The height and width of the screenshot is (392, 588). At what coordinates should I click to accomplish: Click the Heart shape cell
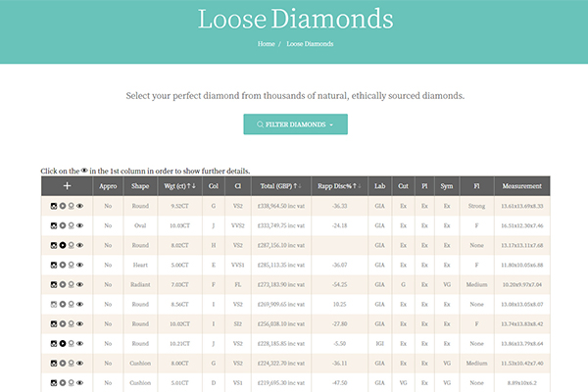point(140,265)
